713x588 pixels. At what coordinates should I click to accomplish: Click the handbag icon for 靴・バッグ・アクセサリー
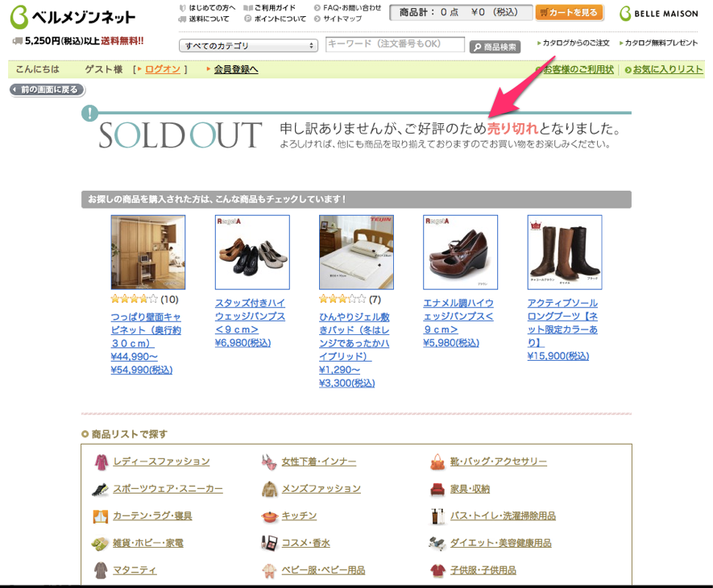tap(437, 462)
